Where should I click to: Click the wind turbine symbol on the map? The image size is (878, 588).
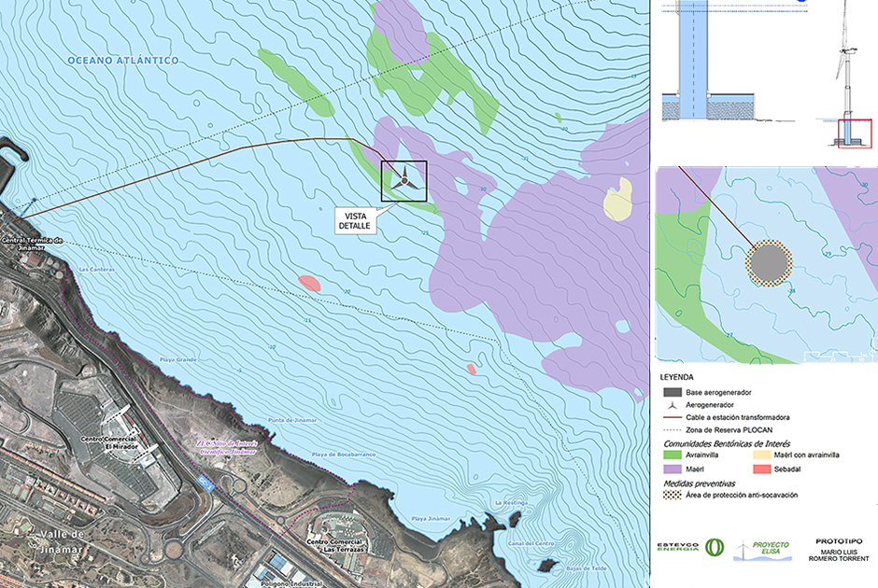[404, 180]
